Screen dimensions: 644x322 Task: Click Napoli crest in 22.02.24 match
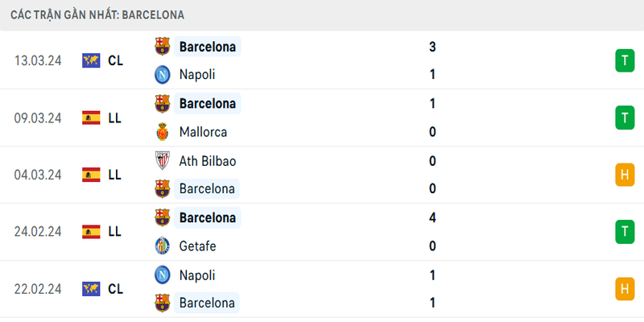pos(163,275)
